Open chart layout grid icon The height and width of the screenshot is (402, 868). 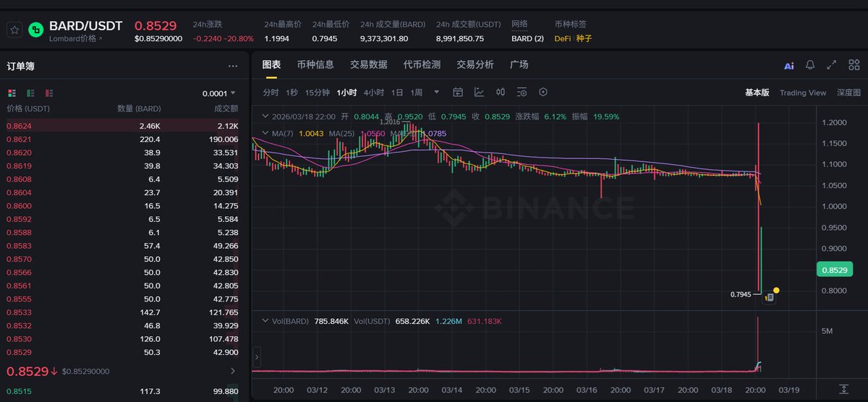tap(854, 65)
